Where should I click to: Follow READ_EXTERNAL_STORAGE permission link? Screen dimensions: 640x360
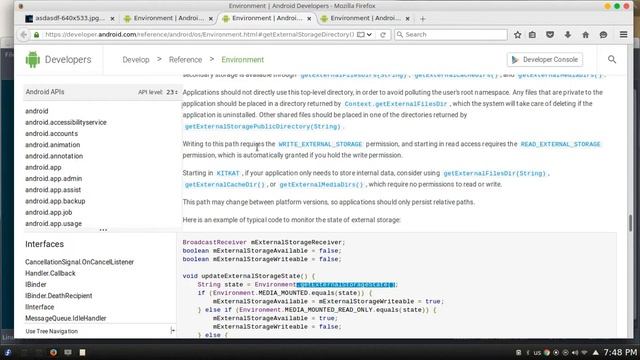560,144
